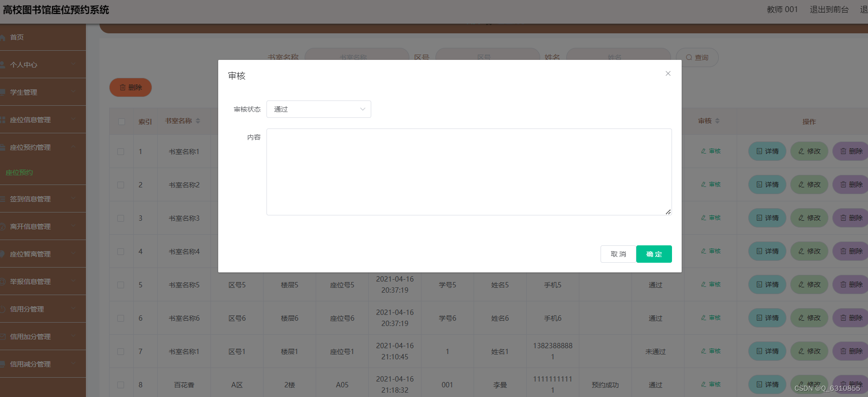Expand the 离开信息管理 sidebar menu
The width and height of the screenshot is (868, 397).
[43, 227]
